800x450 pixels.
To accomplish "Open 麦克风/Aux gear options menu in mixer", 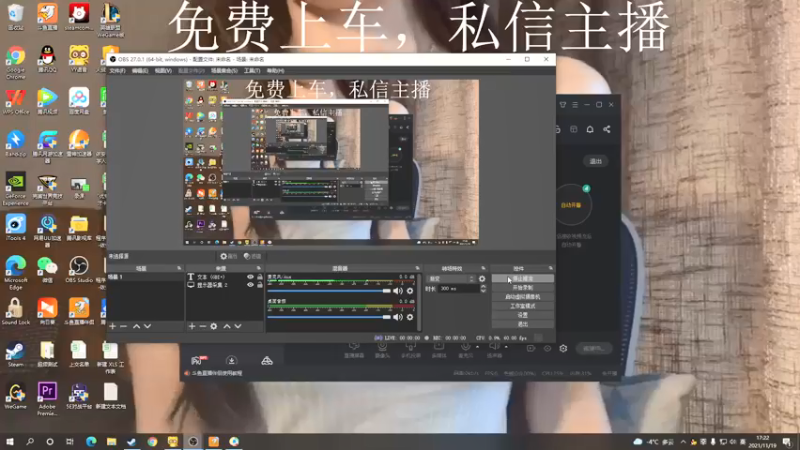I will click(410, 291).
